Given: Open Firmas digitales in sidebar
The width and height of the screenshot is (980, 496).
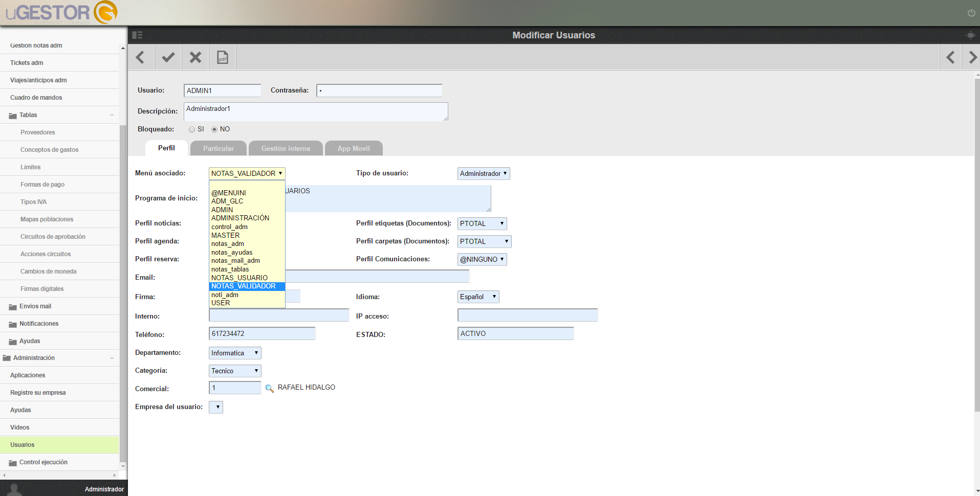Looking at the screenshot, I should pyautogui.click(x=59, y=289).
